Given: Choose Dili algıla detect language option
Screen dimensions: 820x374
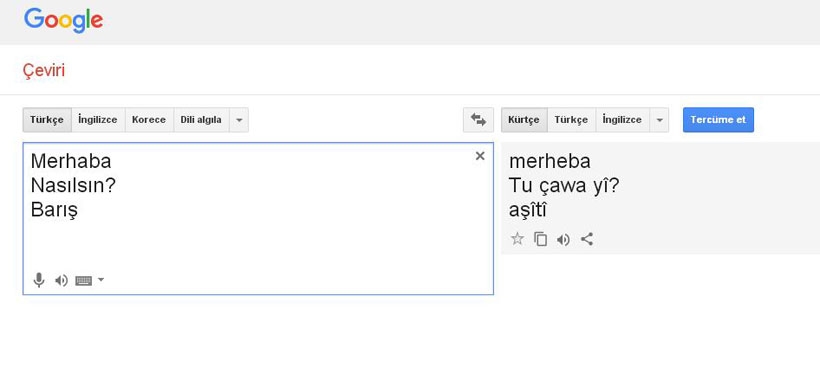Looking at the screenshot, I should (201, 120).
